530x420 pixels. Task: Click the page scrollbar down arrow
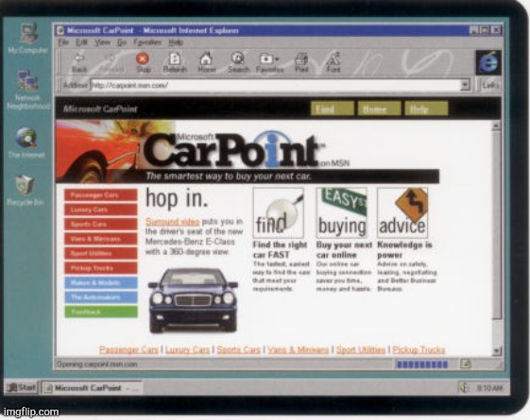(x=496, y=351)
